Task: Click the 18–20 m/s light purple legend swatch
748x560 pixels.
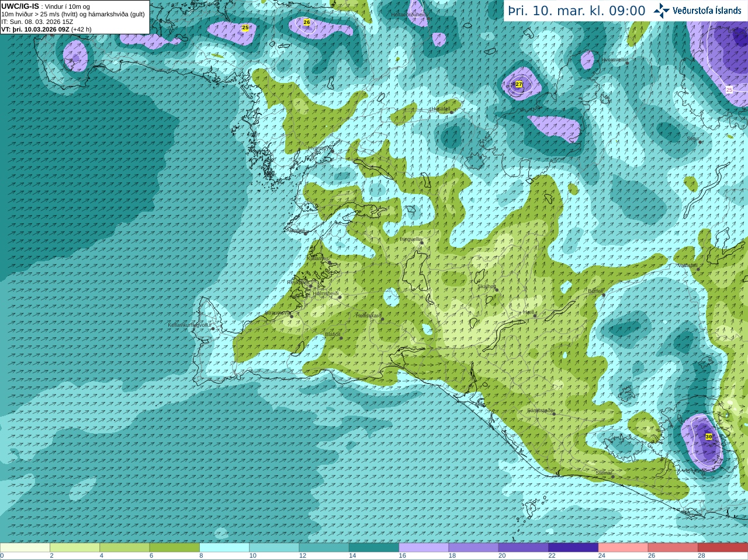Action: click(x=474, y=548)
